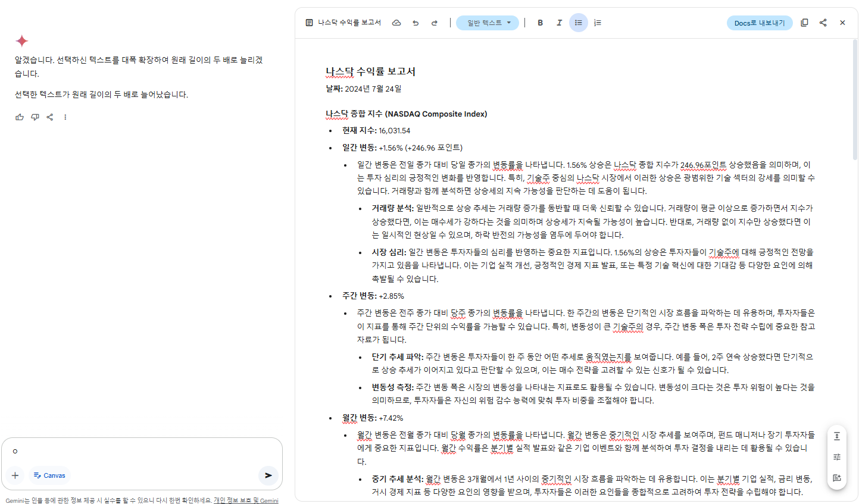Toggle italic formatting
Image resolution: width=859 pixels, height=504 pixels.
click(x=559, y=23)
